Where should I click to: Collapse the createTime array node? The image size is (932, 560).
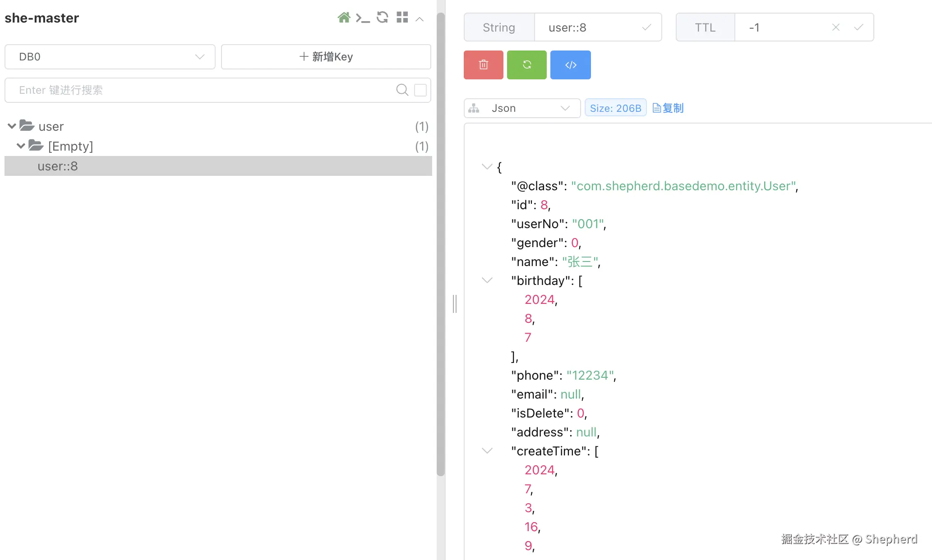487,451
